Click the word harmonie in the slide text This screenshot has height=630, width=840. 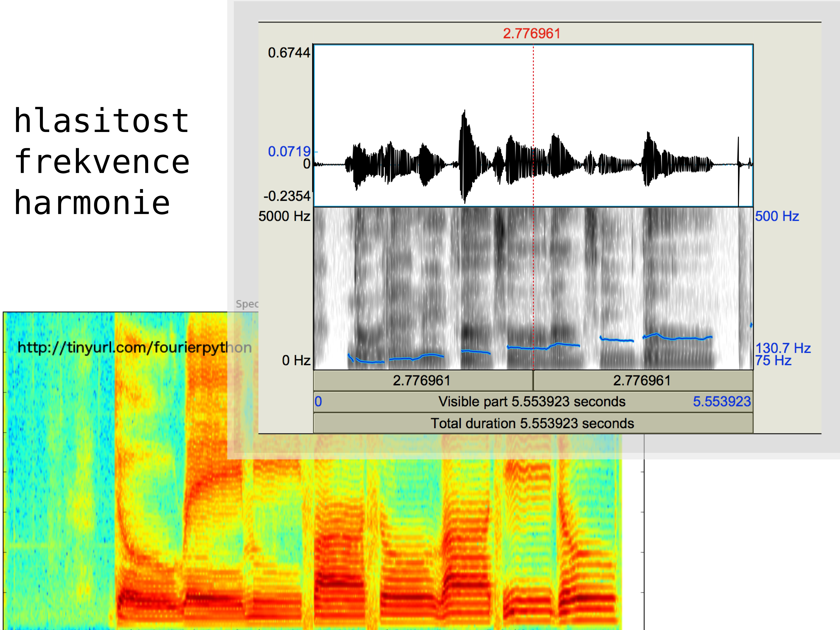point(92,202)
